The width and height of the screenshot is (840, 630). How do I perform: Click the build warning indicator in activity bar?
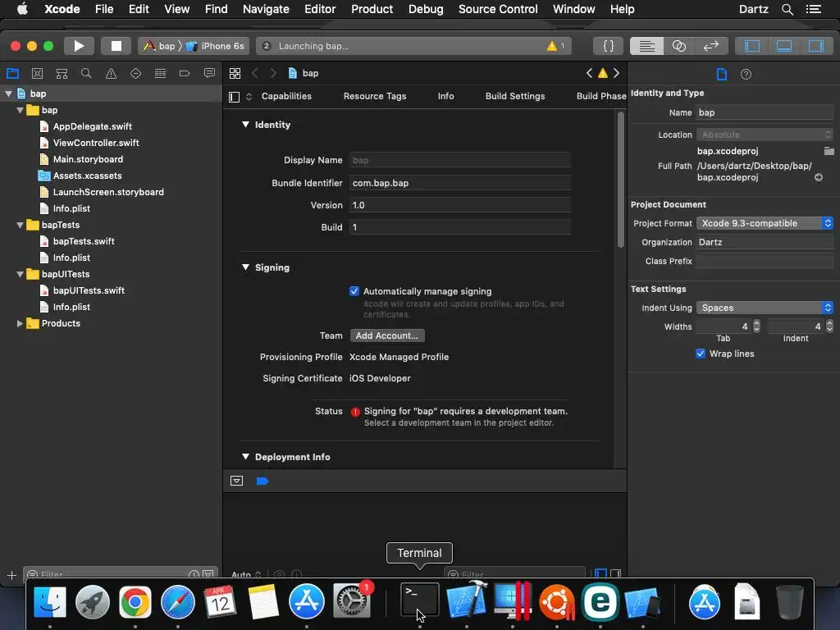point(555,46)
